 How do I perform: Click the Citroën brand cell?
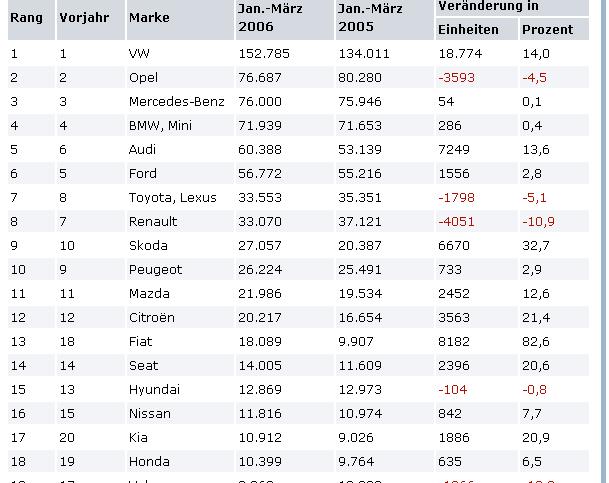(152, 317)
